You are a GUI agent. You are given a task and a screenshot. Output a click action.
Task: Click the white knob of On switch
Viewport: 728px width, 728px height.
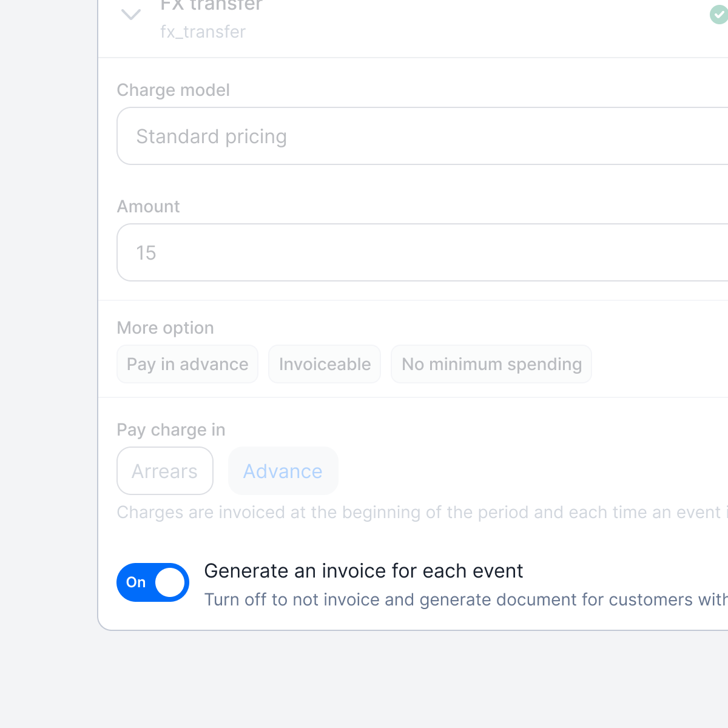coord(170,582)
